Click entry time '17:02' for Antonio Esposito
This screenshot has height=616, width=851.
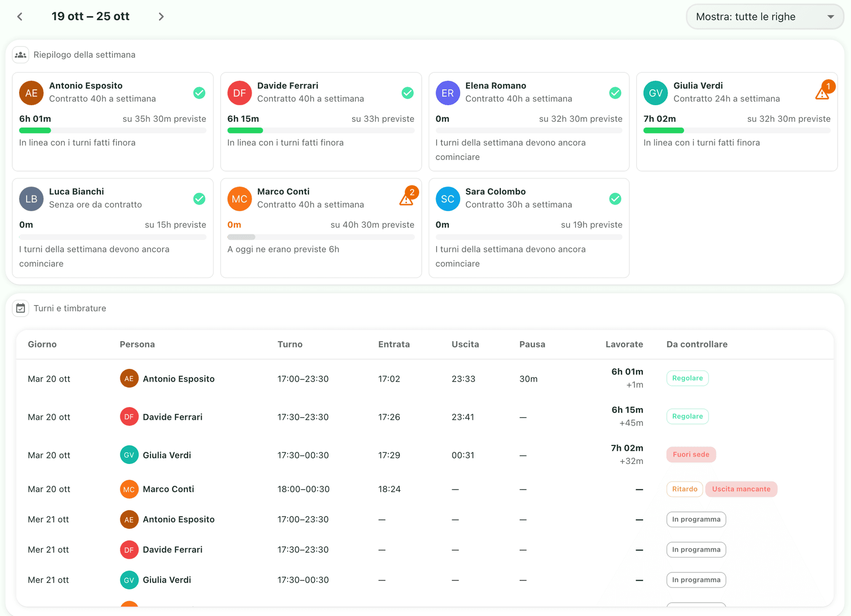click(x=389, y=379)
